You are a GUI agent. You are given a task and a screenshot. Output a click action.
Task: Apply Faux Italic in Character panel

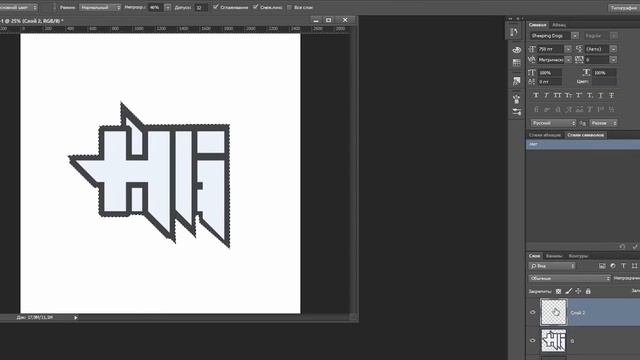tap(547, 95)
